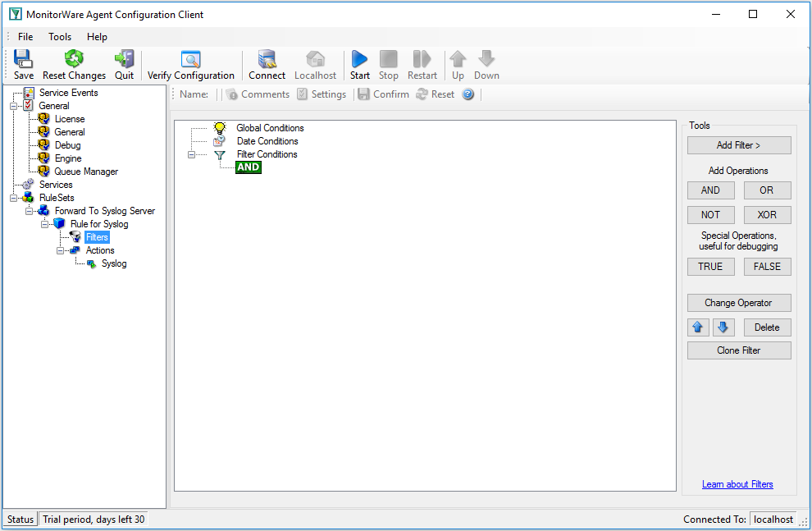This screenshot has height=531, width=812.
Task: Select Date Conditions in filter tree
Action: [x=267, y=141]
